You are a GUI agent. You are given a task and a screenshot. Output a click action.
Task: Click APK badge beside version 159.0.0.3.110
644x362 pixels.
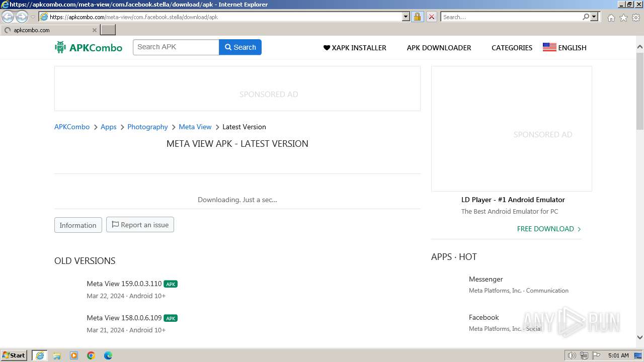click(171, 284)
